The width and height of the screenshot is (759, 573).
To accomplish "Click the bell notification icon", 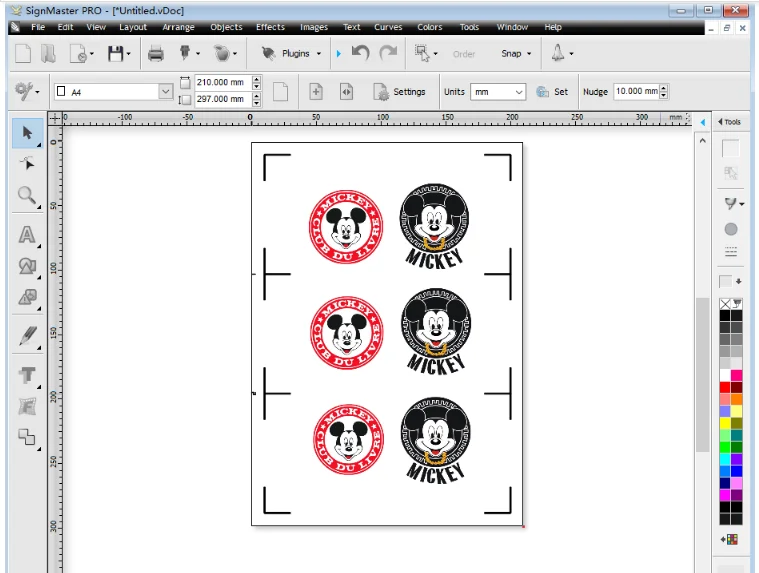I will tap(558, 52).
